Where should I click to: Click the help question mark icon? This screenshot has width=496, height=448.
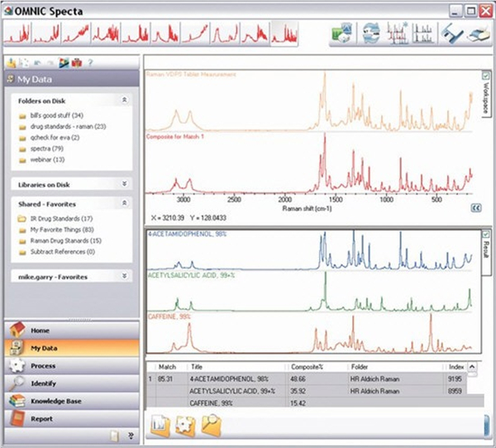[x=89, y=63]
